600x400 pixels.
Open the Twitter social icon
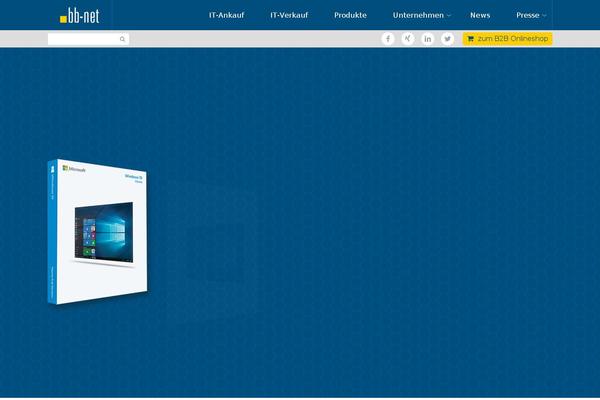click(x=447, y=39)
